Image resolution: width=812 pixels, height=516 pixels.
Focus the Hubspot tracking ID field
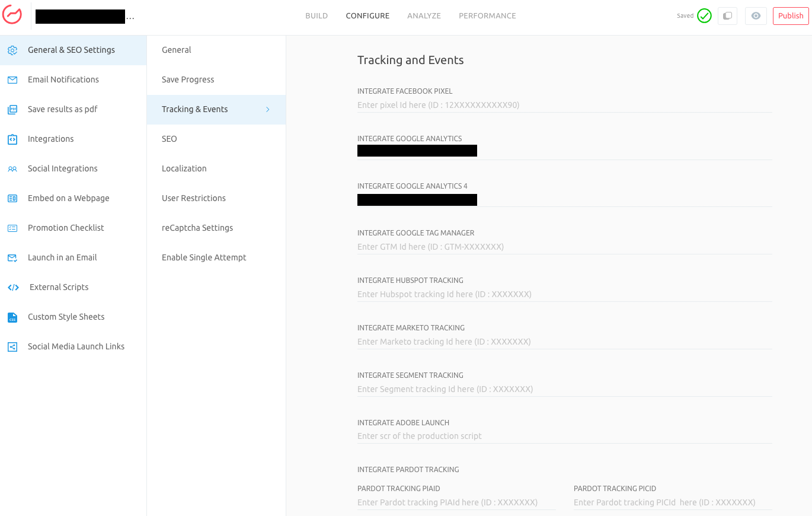(564, 294)
